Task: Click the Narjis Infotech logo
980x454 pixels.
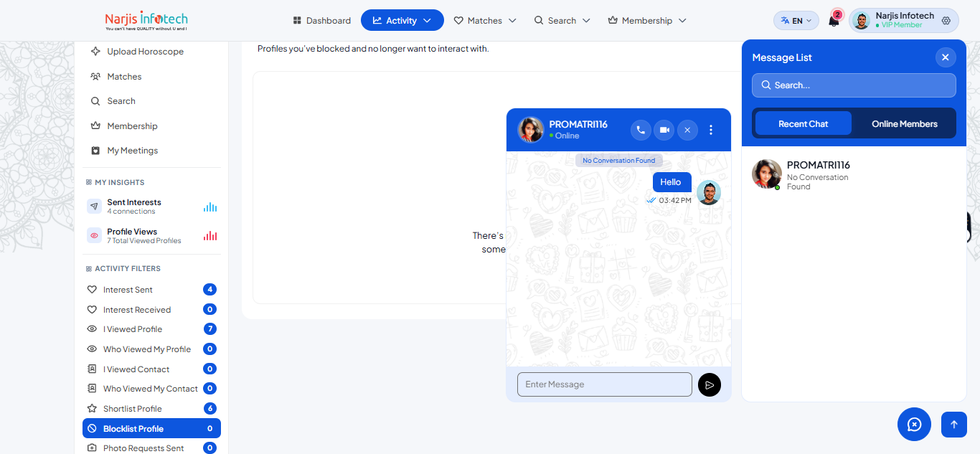Action: (x=146, y=20)
